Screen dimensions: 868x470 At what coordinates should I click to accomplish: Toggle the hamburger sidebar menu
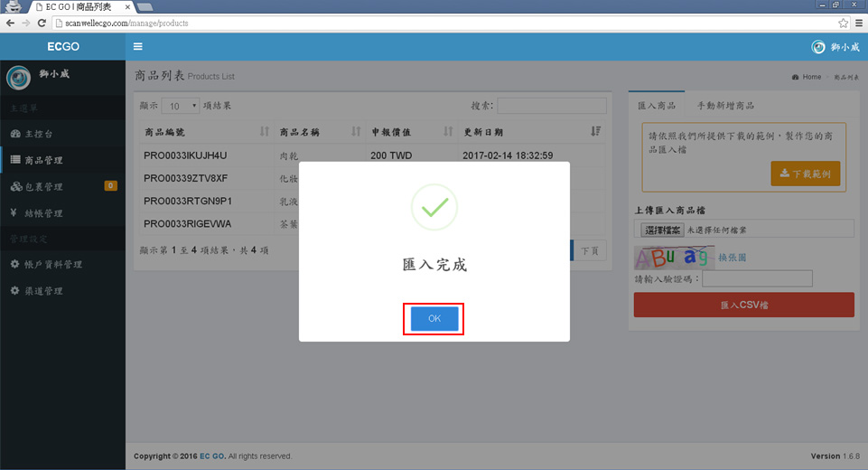pos(137,47)
